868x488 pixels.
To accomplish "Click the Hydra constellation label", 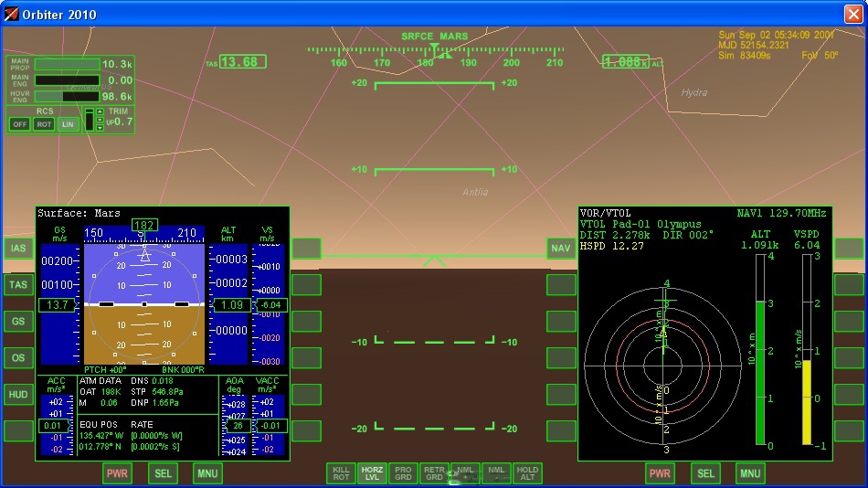I will (694, 92).
